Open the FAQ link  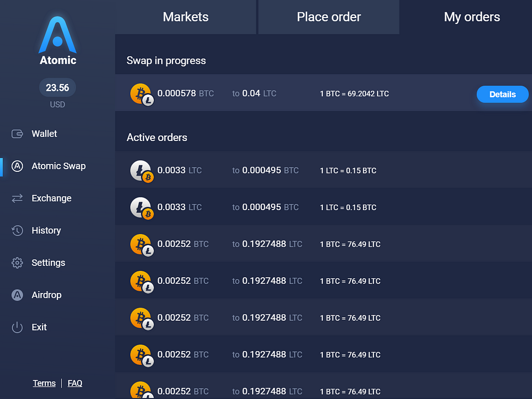(x=74, y=383)
